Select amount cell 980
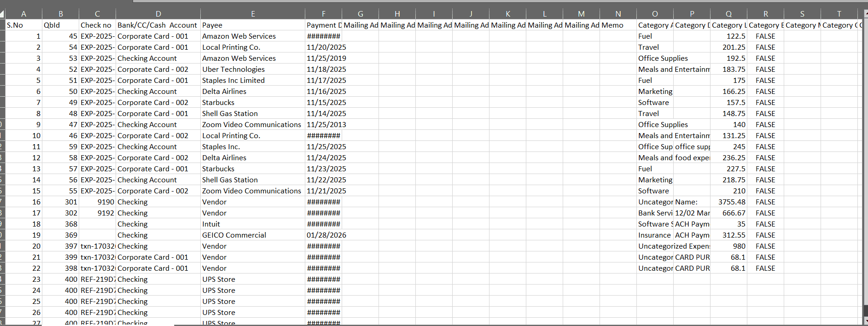 (x=728, y=246)
